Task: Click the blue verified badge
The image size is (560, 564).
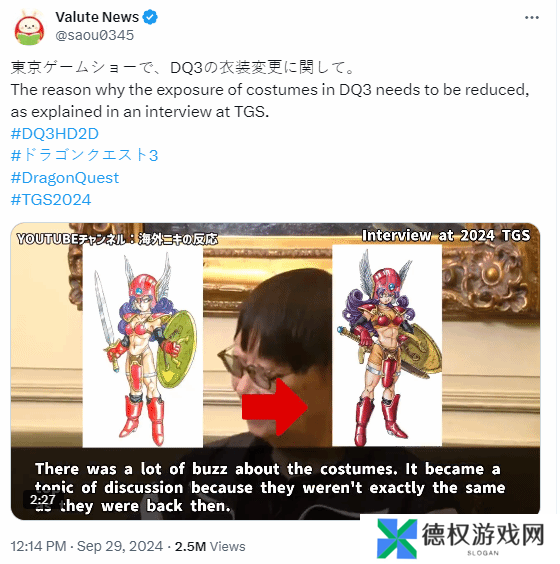Action: point(150,17)
